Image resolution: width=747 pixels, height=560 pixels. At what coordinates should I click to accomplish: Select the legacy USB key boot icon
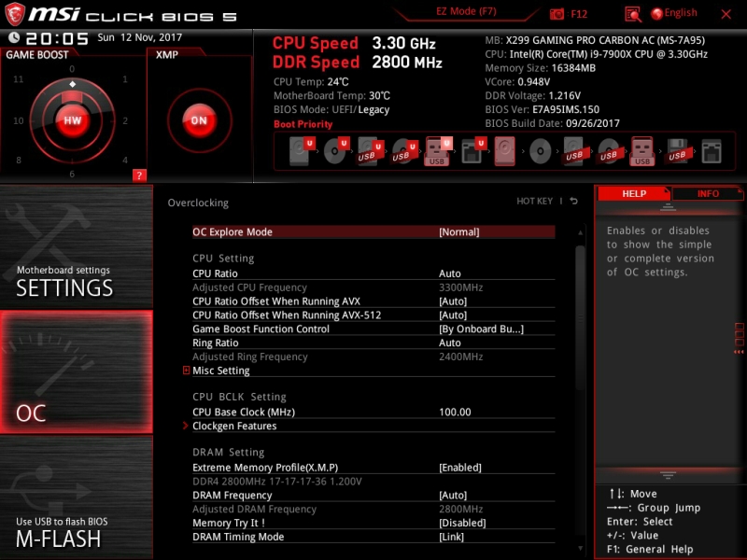coord(642,151)
